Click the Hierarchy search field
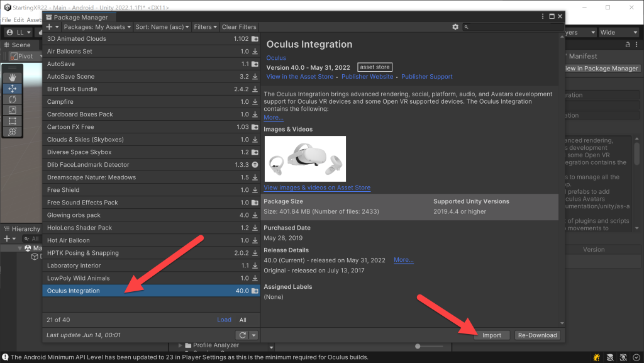The height and width of the screenshot is (363, 644). click(x=31, y=238)
